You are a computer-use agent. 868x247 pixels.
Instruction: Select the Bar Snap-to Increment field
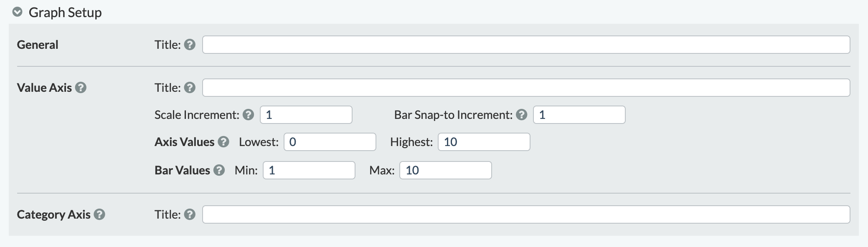pos(579,115)
